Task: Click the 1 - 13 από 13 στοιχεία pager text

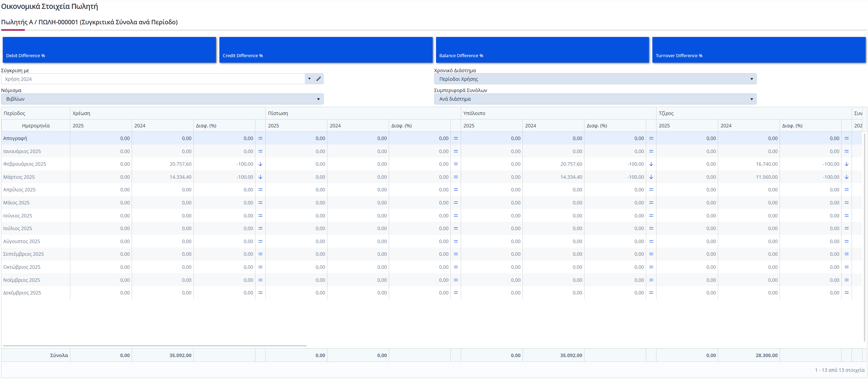Action: [840, 370]
